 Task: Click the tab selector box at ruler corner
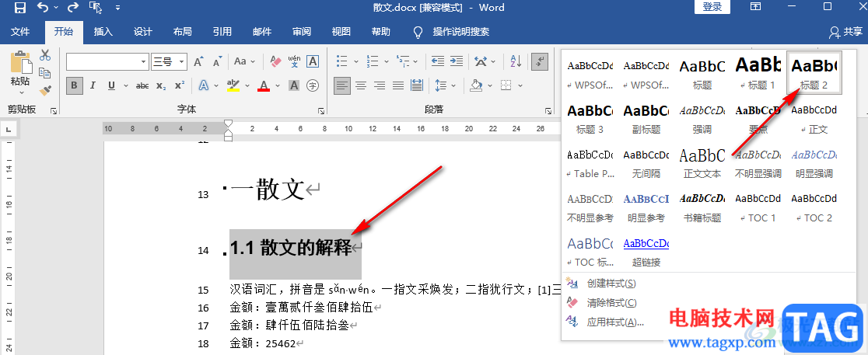[8, 130]
